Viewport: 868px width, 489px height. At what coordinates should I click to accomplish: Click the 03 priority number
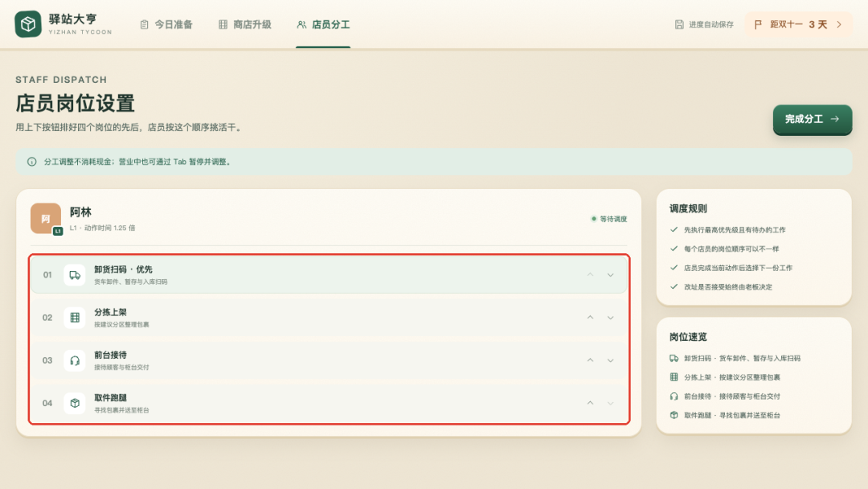[47, 360]
